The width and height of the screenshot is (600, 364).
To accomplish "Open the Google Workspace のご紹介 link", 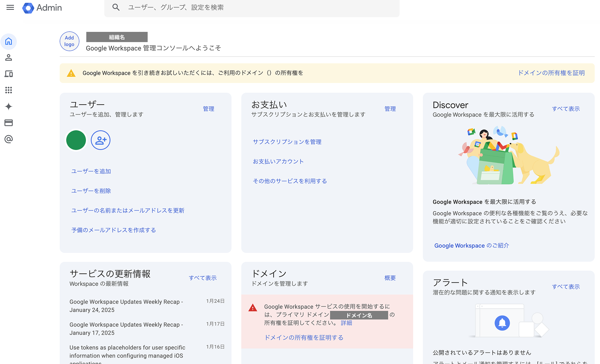I will coord(471,245).
